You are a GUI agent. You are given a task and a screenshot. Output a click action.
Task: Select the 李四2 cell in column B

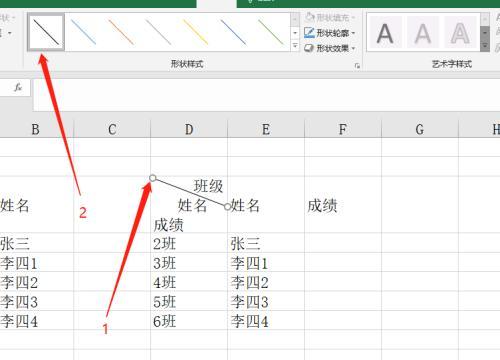tap(37, 282)
